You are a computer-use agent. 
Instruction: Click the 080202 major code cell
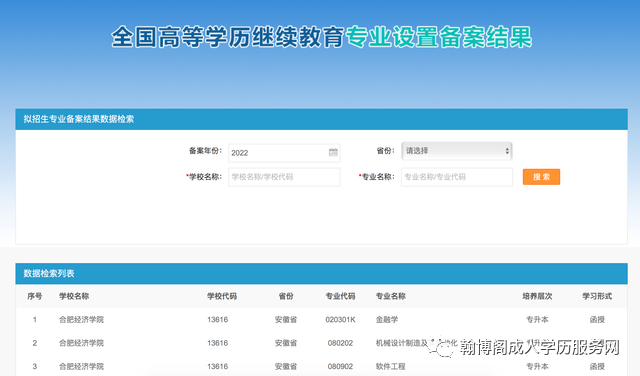340,343
